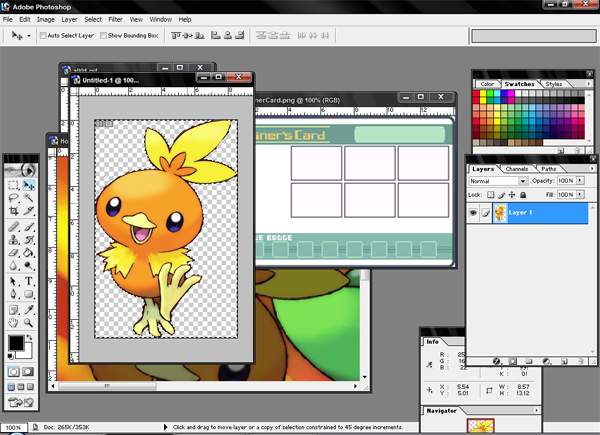Toggle lock image pixels brush icon
The image size is (600, 435).
[501, 195]
